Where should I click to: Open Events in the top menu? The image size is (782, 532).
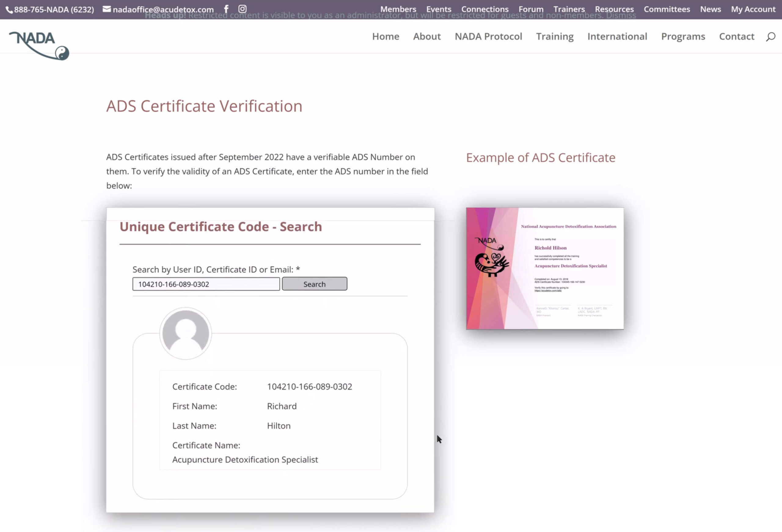(x=438, y=9)
